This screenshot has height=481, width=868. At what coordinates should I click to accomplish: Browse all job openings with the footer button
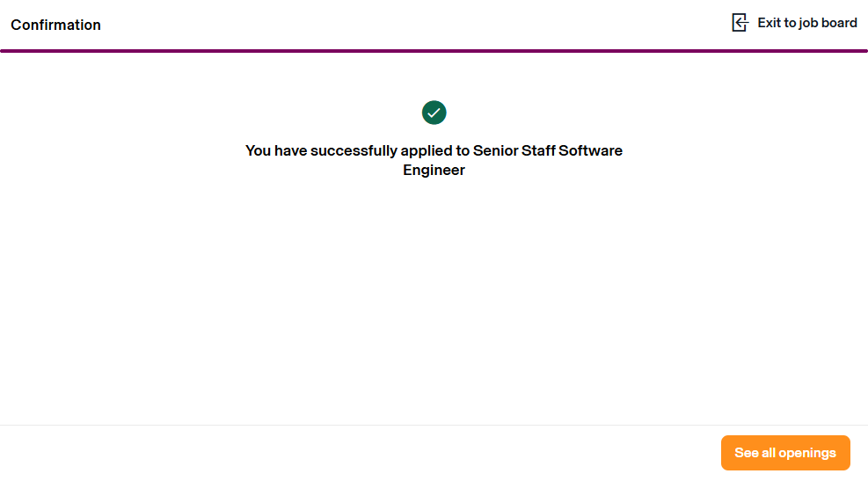coord(785,453)
